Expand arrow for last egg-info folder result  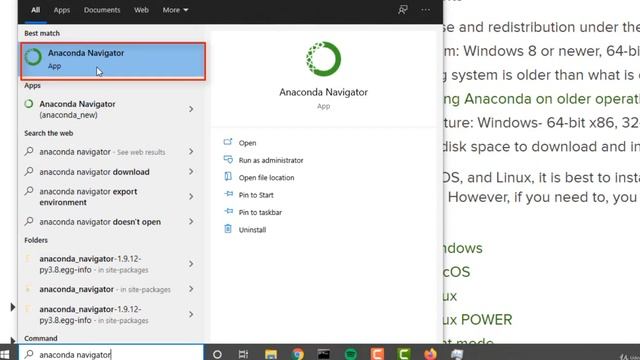(x=191, y=315)
